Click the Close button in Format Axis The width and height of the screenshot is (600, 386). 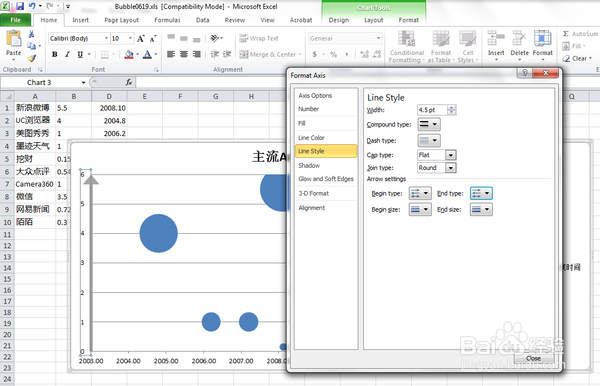tap(533, 358)
